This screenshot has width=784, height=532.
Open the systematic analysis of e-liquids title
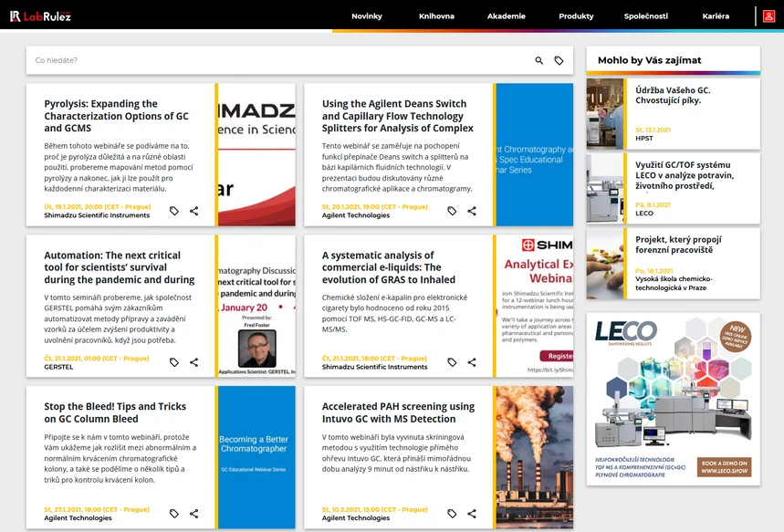pos(389,267)
